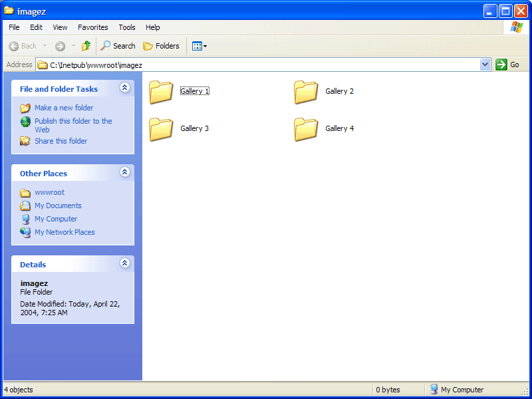Collapse the Other Places panel
Viewport: 532px width, 399px height.
click(x=124, y=172)
